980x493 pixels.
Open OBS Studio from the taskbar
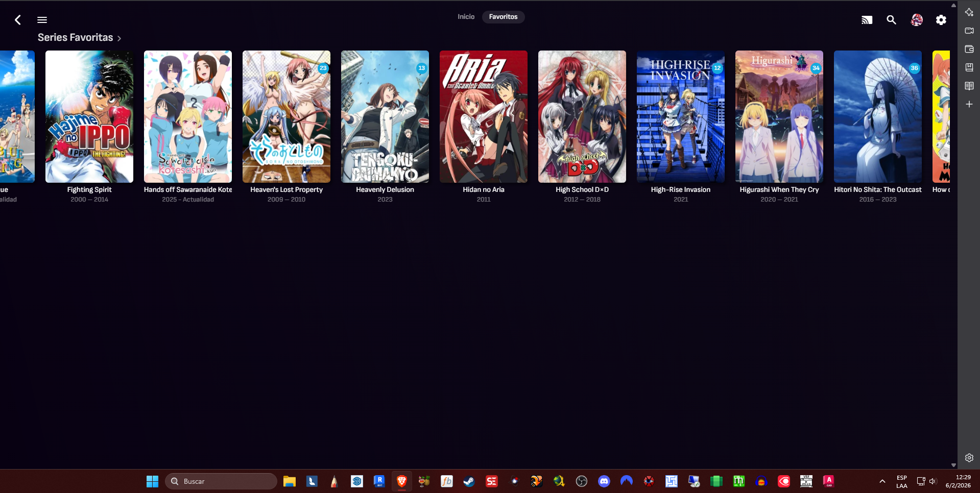[x=582, y=481]
